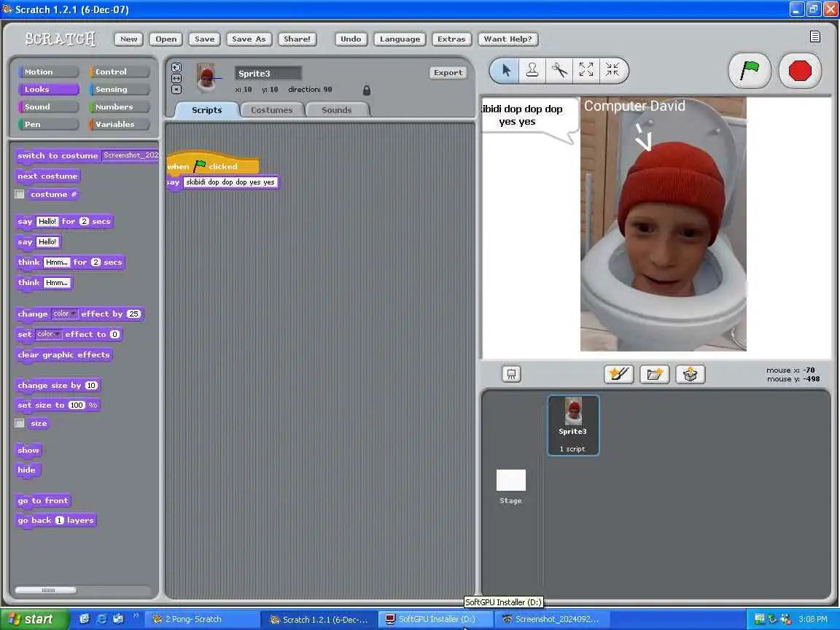840x630 pixels.
Task: Click the Save As button
Action: pyautogui.click(x=249, y=39)
